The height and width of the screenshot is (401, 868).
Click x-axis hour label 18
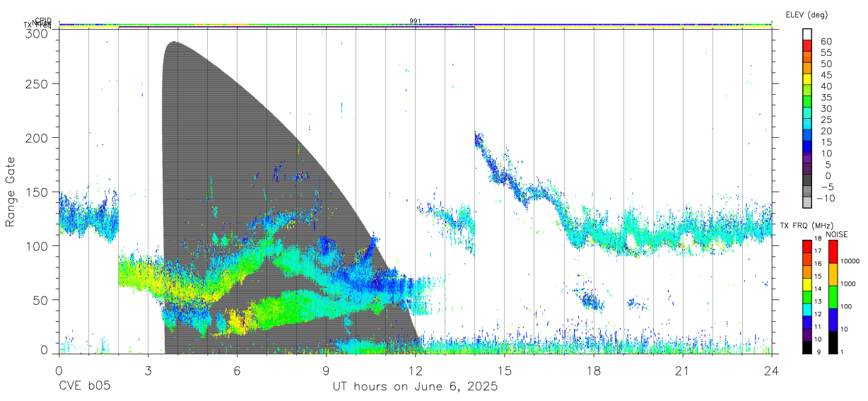594,371
